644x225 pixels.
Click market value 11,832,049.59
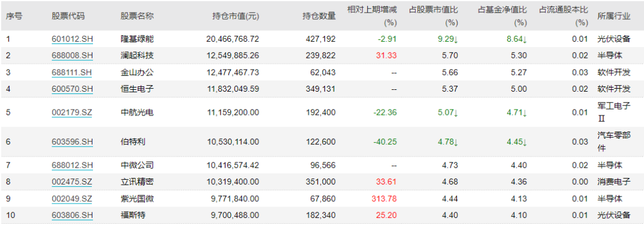pyautogui.click(x=233, y=89)
